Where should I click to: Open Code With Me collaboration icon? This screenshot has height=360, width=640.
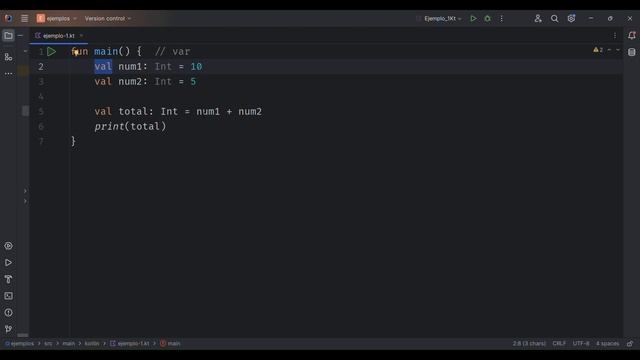[538, 18]
